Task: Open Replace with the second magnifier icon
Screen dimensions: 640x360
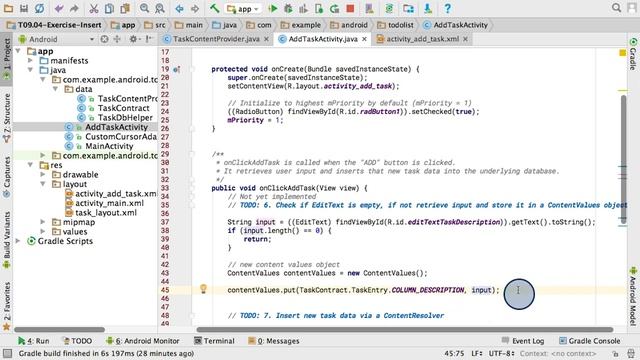Action: click(x=160, y=8)
